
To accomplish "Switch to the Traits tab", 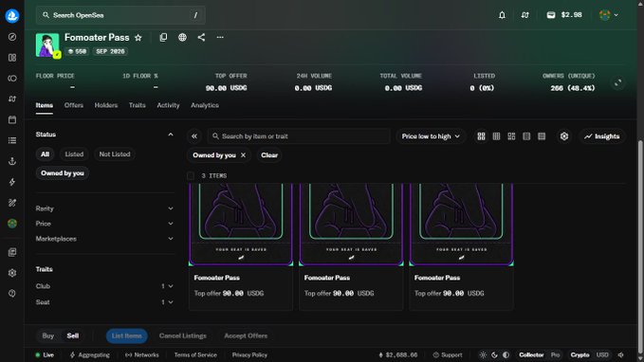I will (x=138, y=105).
